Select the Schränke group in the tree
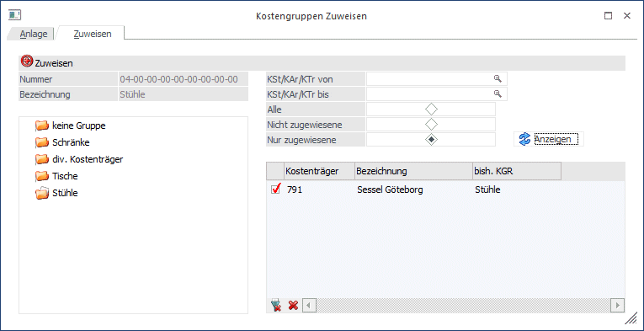This screenshot has height=331, width=644. [x=71, y=142]
